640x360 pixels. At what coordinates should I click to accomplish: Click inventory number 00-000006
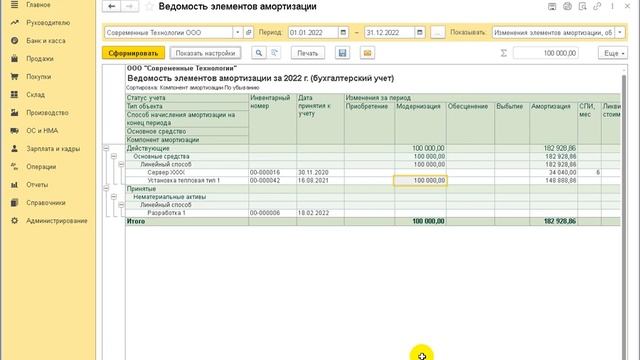pos(265,213)
